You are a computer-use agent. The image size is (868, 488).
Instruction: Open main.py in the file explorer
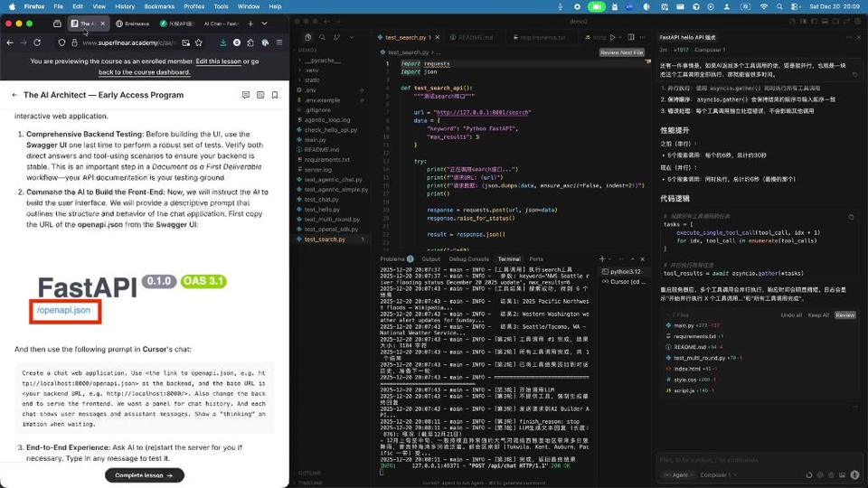point(315,140)
